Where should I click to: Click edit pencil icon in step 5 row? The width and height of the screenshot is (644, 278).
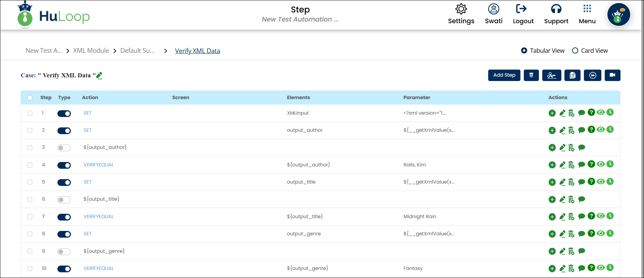click(x=562, y=182)
